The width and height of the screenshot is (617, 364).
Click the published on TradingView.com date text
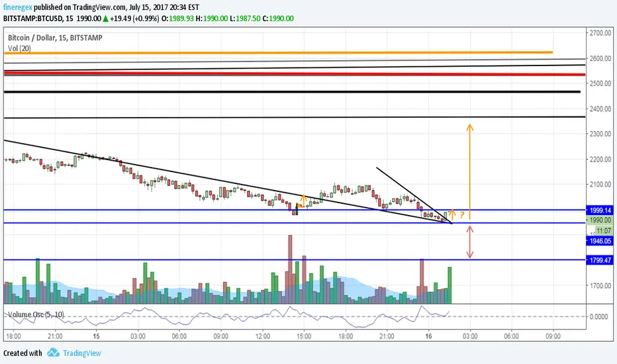click(117, 7)
